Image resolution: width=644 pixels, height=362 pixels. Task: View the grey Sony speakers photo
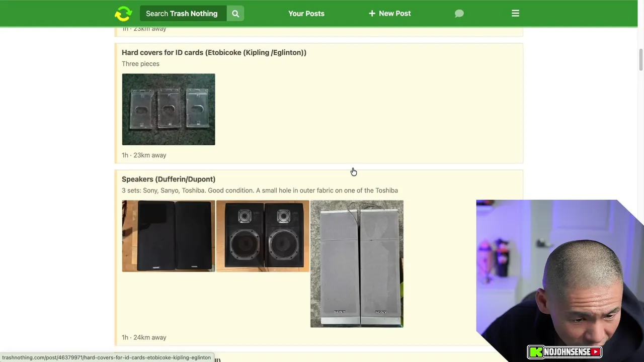coord(357,264)
